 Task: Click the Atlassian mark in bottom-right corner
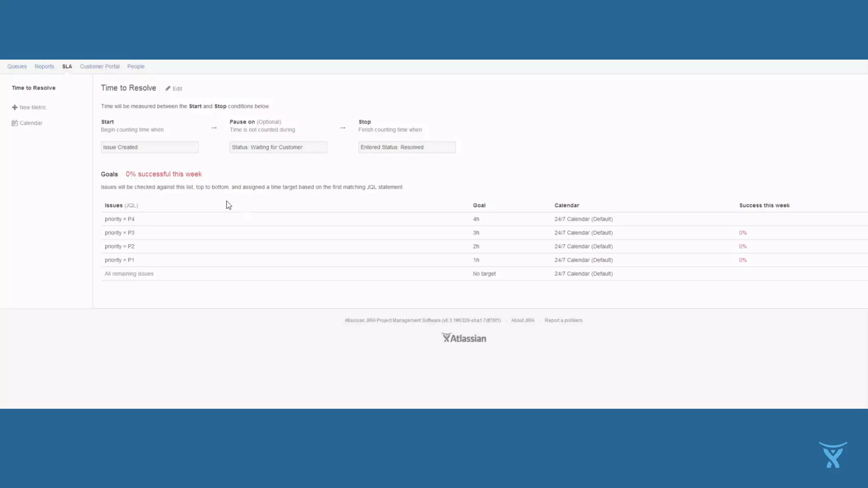pos(833,455)
